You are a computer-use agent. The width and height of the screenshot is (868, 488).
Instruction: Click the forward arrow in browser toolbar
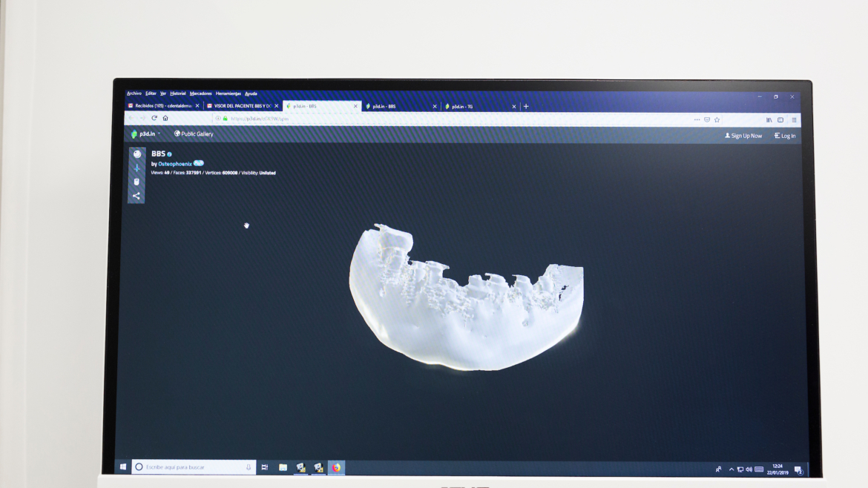(143, 118)
